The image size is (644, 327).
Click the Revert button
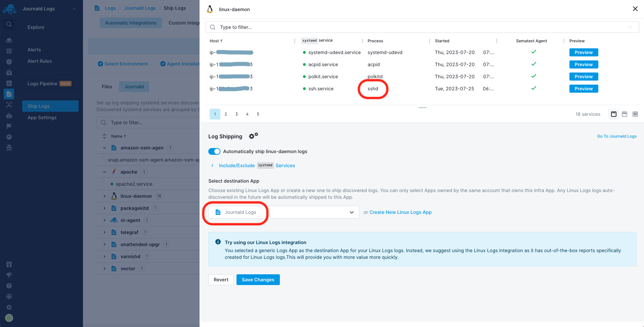pyautogui.click(x=221, y=280)
